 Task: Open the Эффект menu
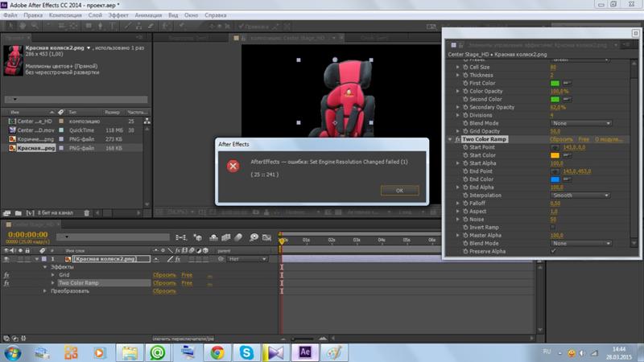[118, 15]
